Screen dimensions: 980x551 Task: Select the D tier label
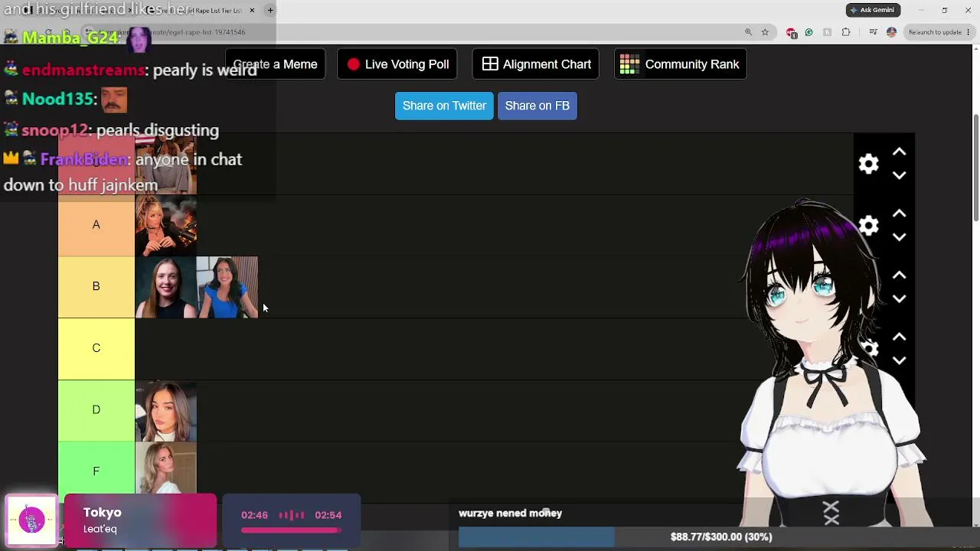96,409
